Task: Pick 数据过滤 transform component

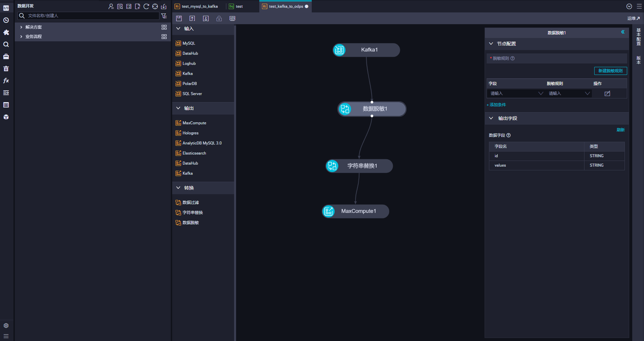Action: [x=187, y=203]
